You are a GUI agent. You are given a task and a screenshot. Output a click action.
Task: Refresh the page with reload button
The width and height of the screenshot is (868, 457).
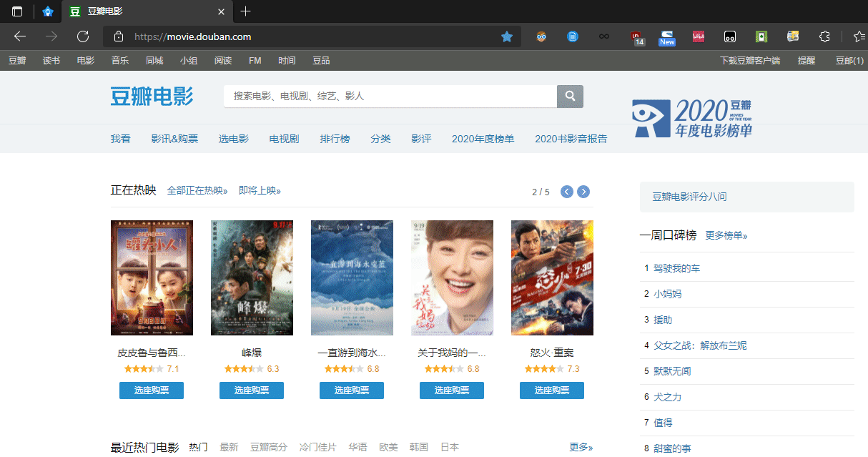click(83, 36)
